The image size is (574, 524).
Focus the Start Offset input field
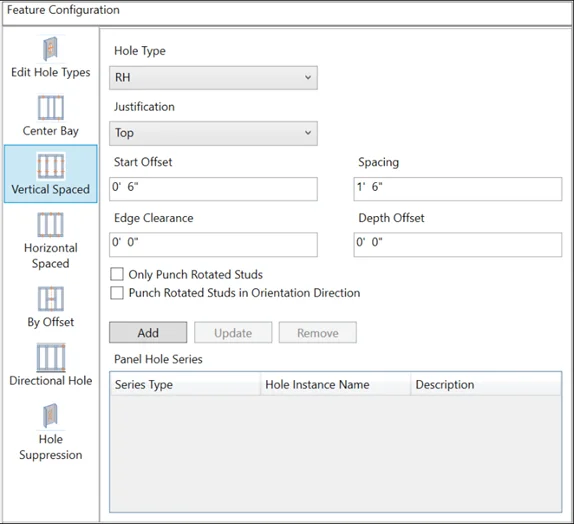pos(213,189)
